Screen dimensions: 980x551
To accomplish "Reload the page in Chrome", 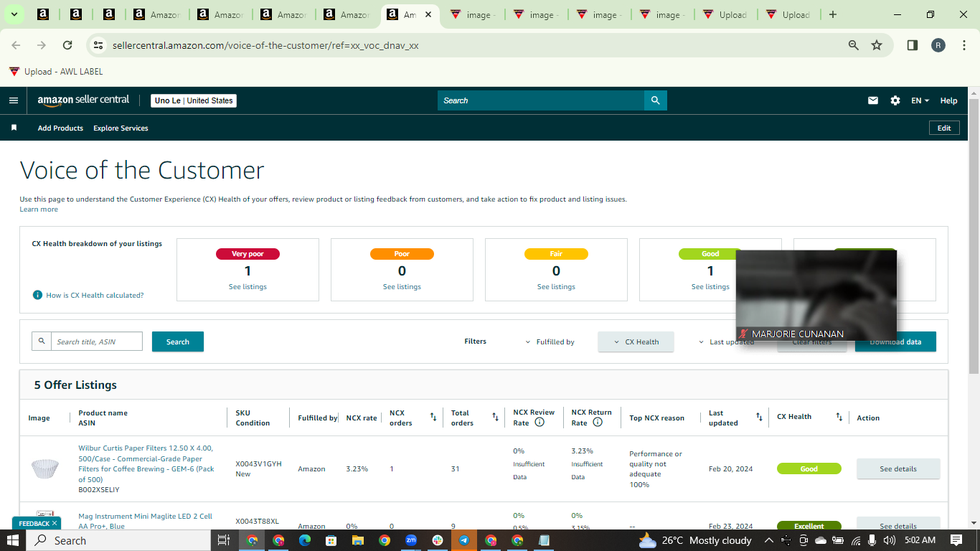I will pos(67,45).
